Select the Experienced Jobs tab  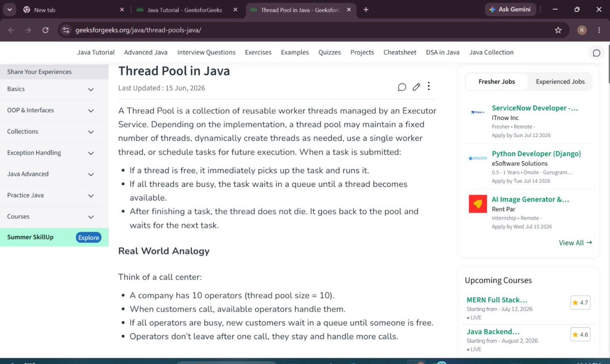560,81
